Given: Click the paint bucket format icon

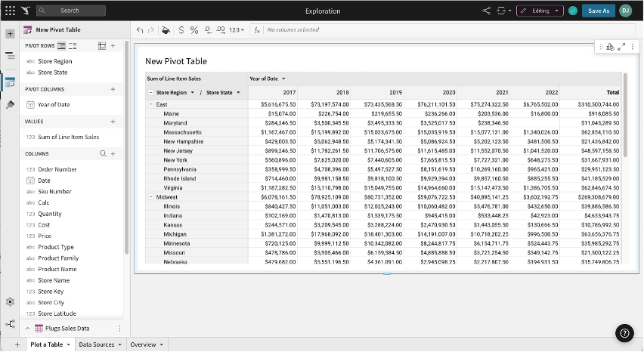Looking at the screenshot, I should pyautogui.click(x=166, y=30).
